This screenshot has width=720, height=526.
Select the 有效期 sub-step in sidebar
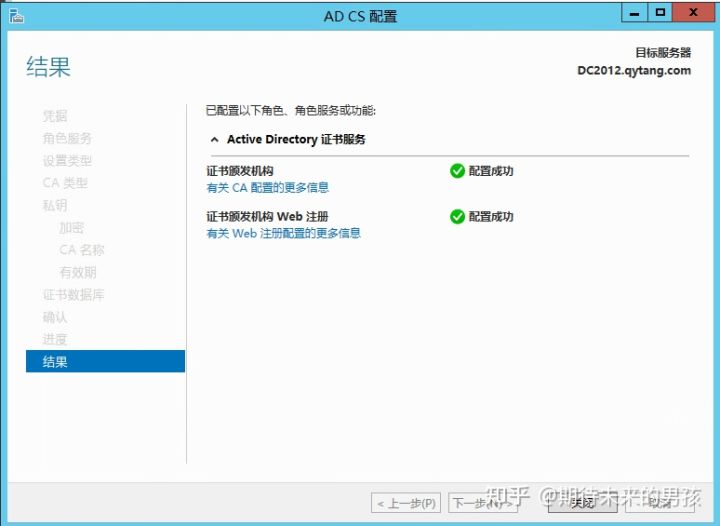(78, 272)
